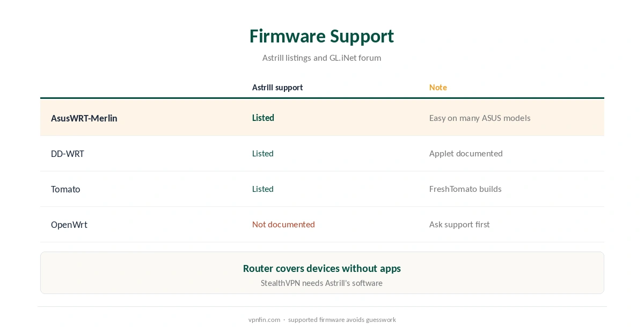Click 'StealthVPN needs Astrill's software' text
644x330 pixels.
[322, 283]
